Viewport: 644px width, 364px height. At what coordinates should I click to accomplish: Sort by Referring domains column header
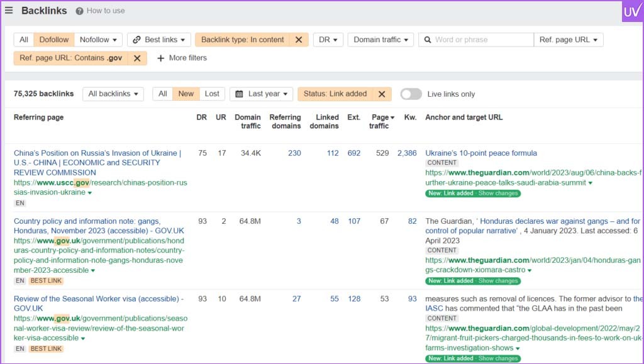[286, 121]
